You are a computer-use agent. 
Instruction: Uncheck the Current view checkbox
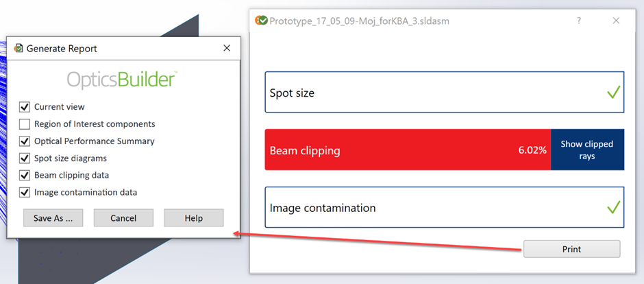point(25,107)
